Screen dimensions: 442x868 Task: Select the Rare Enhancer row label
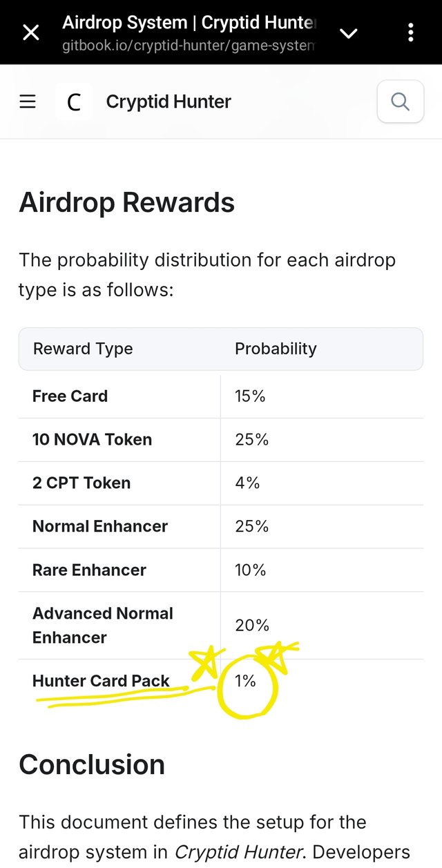[89, 570]
